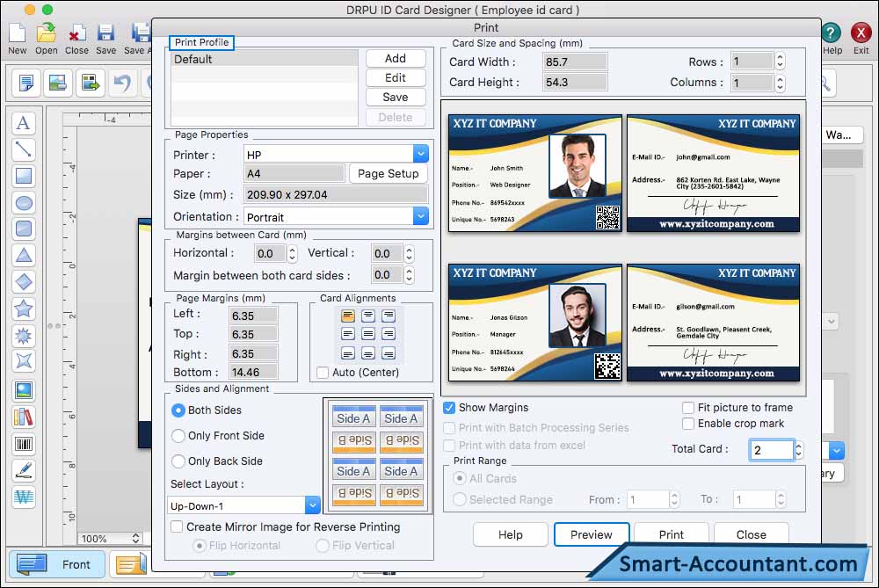The image size is (879, 588).
Task: Open the Printer HP dropdown
Action: pos(420,154)
